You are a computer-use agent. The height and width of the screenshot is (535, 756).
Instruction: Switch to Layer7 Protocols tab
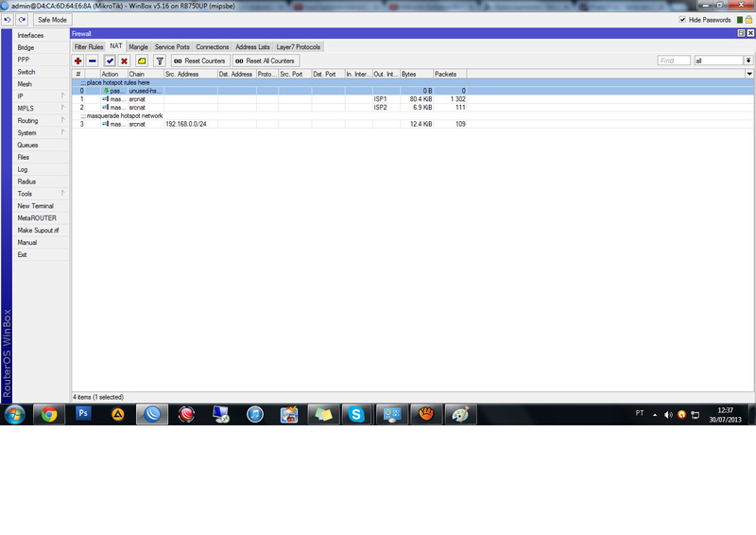pyautogui.click(x=298, y=47)
